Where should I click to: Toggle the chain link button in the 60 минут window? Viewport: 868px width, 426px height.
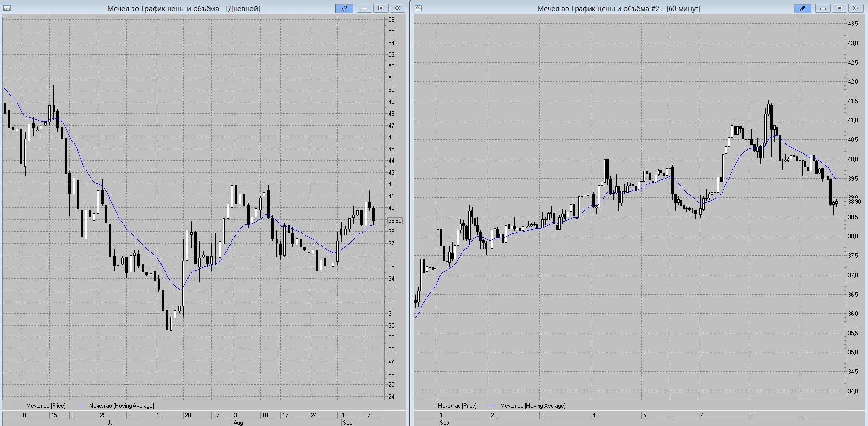802,8
